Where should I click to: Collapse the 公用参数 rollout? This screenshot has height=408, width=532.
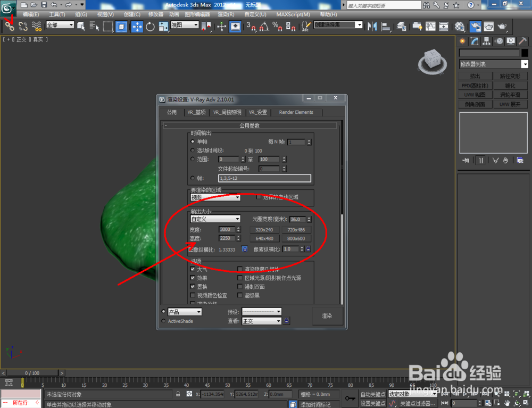click(250, 126)
